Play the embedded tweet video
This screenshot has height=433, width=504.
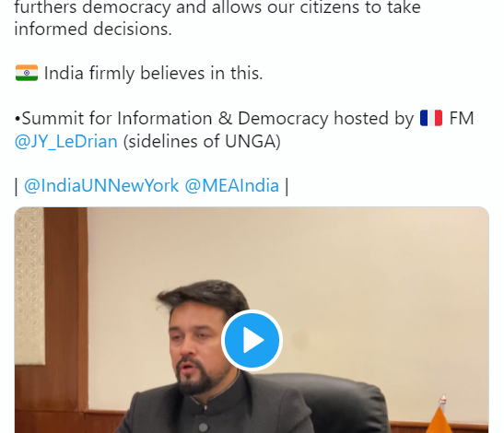[252, 340]
